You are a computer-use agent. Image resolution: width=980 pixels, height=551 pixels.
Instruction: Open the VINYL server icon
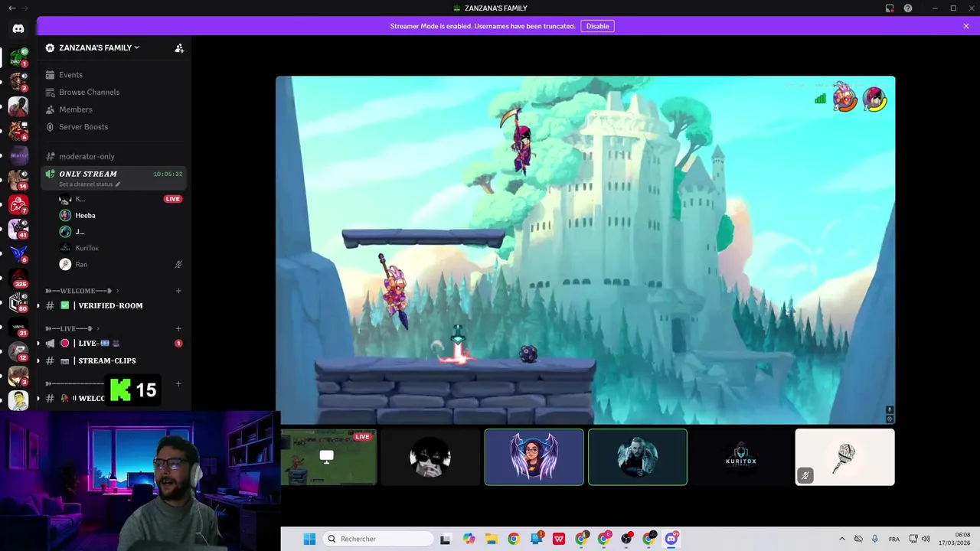click(18, 328)
